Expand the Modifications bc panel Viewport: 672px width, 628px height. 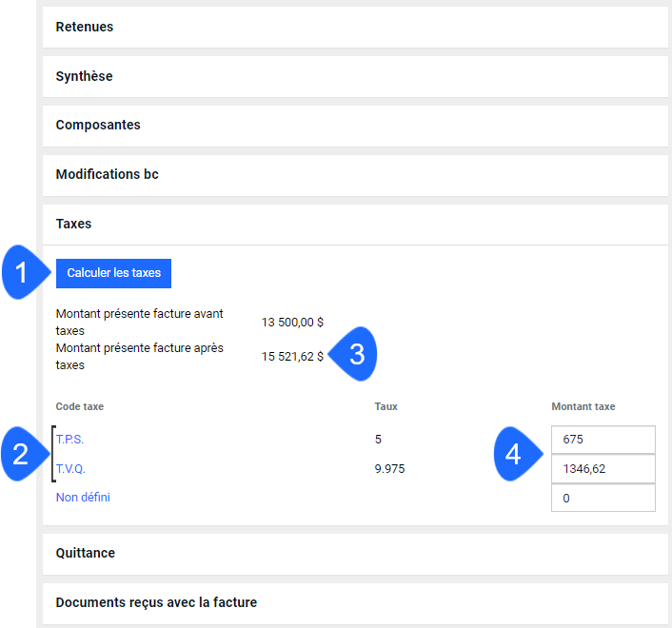[355, 175]
